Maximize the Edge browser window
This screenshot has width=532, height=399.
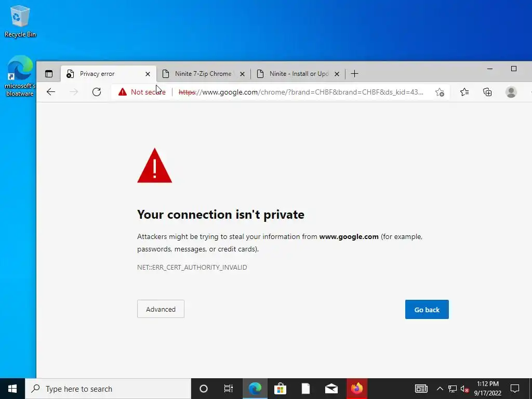tap(514, 69)
